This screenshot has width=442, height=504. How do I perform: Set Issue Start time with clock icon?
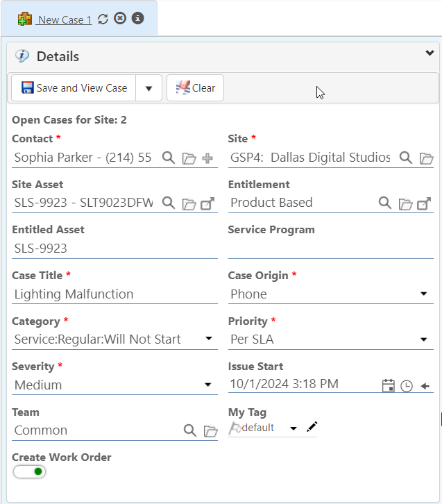point(407,386)
